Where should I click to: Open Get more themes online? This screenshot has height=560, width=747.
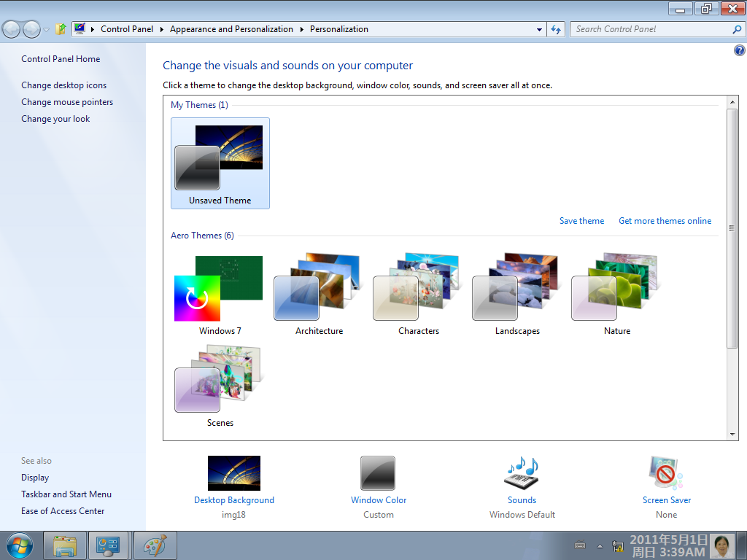tap(665, 221)
